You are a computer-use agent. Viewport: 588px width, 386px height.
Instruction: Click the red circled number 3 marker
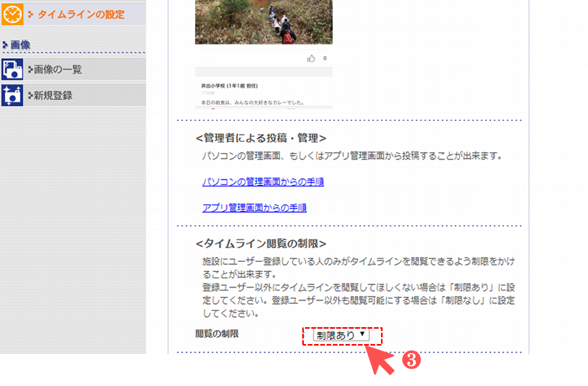coord(411,360)
